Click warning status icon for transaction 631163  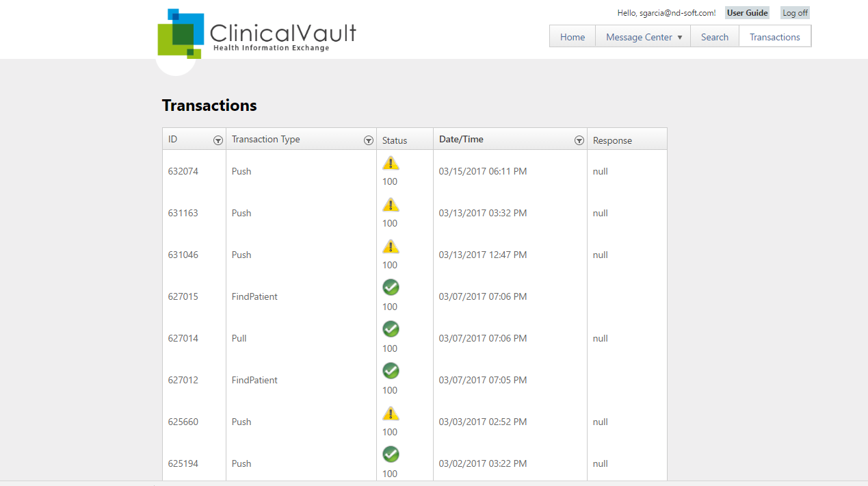pos(391,205)
